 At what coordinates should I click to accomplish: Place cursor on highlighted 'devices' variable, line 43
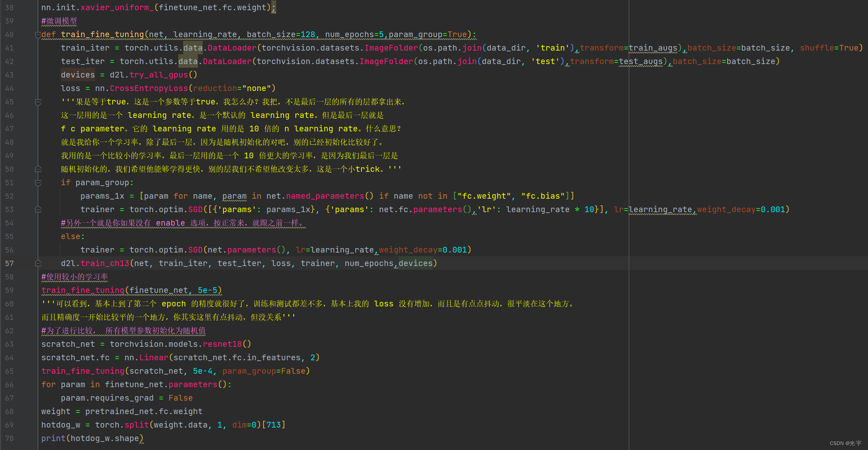click(77, 75)
